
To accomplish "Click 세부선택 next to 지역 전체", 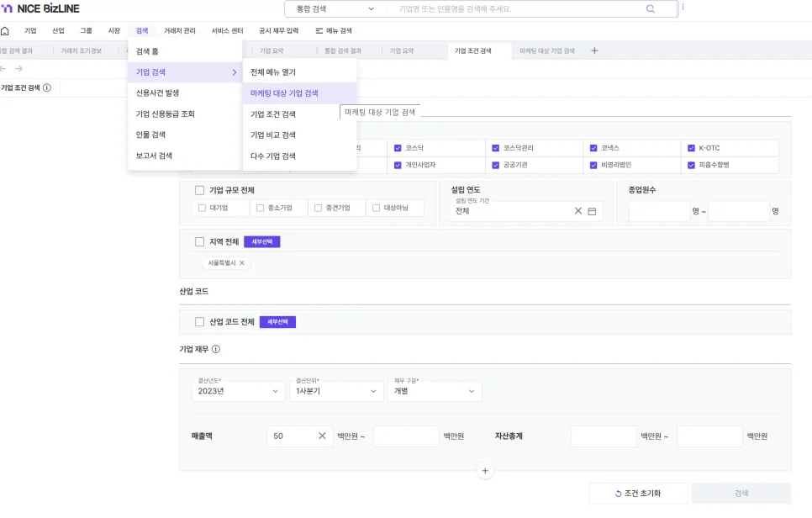I will (261, 242).
